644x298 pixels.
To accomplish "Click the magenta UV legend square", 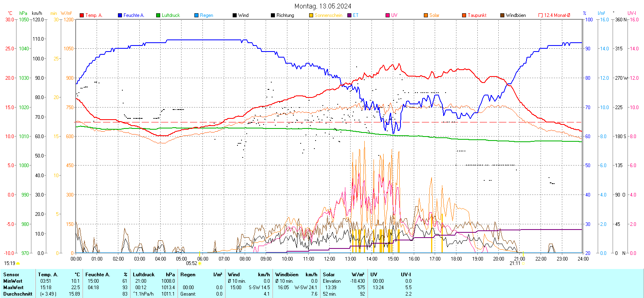I will click(x=388, y=15).
